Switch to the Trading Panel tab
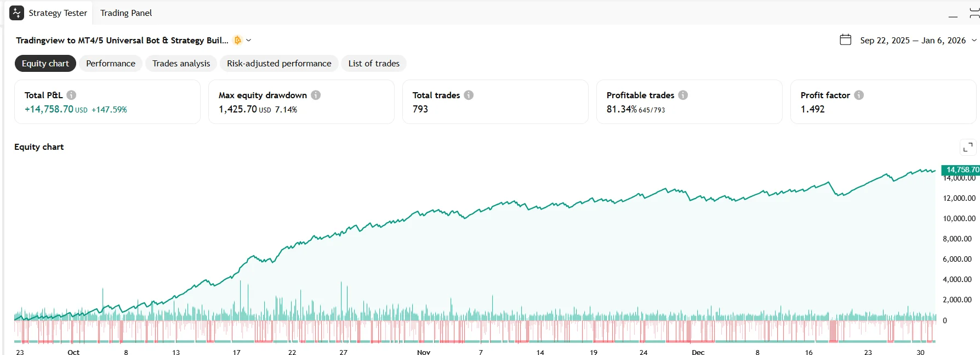This screenshot has height=355, width=980. pyautogui.click(x=126, y=13)
